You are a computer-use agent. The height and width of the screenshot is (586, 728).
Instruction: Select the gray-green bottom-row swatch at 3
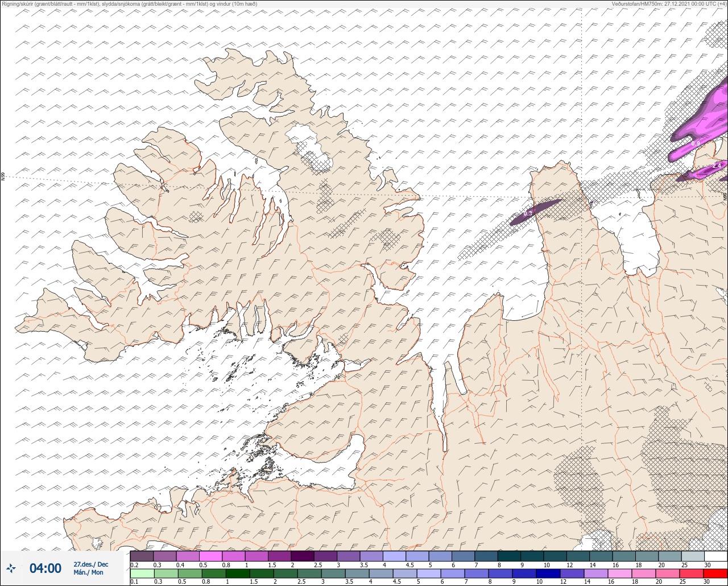coord(333,573)
